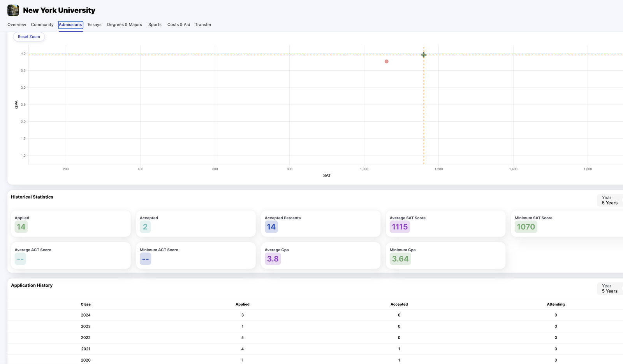Open the Degrees & Majors tab
The height and width of the screenshot is (364, 623).
pyautogui.click(x=125, y=24)
